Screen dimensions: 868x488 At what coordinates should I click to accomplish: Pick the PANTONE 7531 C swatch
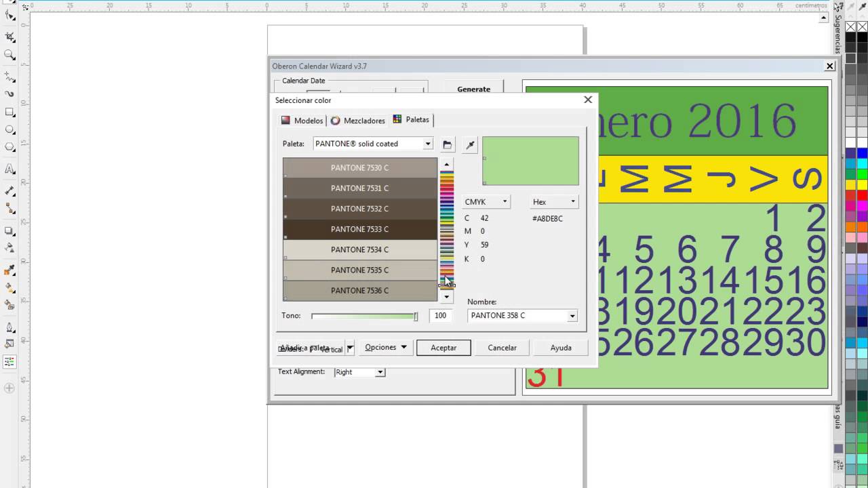click(x=360, y=188)
